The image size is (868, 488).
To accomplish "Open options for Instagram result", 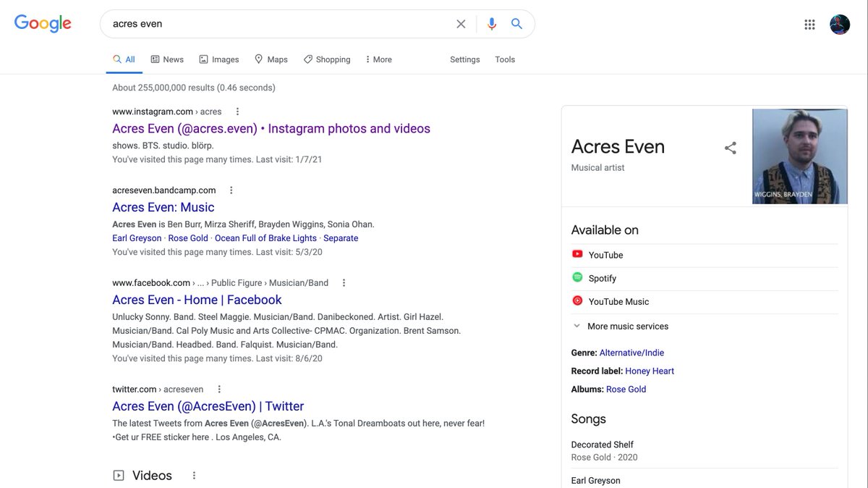I will (x=237, y=112).
